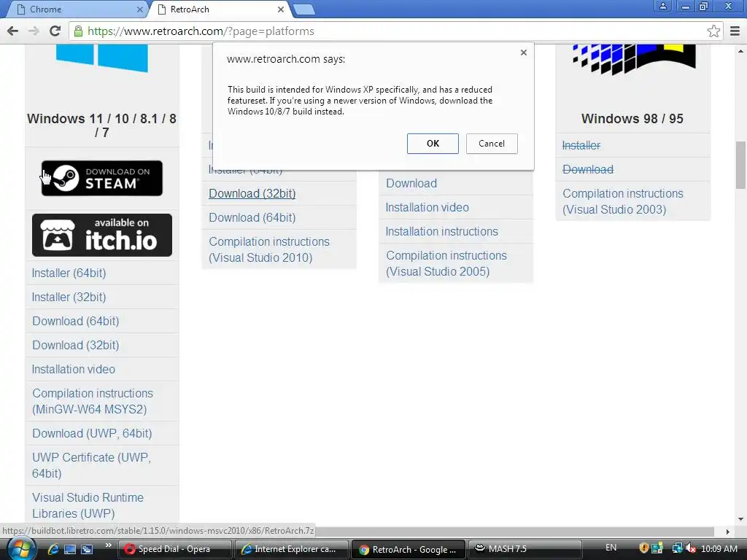747x560 pixels.
Task: Click Switch between windows quick launch icon
Action: [x=87, y=549]
